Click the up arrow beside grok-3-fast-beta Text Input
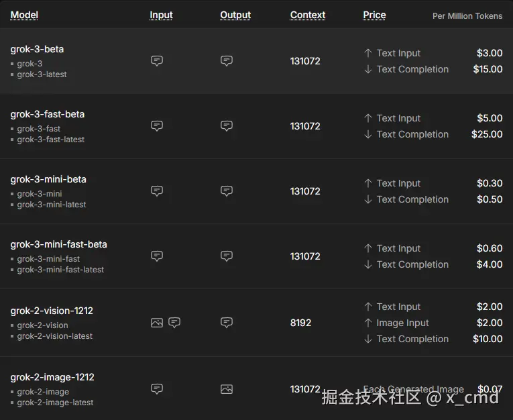Viewport: 513px width, 420px height. [368, 118]
